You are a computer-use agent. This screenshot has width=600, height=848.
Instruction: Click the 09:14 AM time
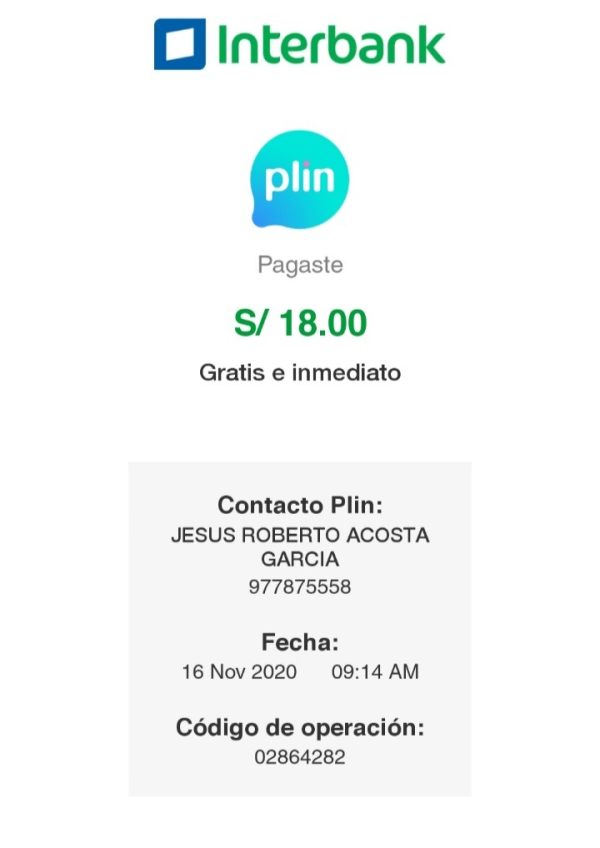click(375, 672)
